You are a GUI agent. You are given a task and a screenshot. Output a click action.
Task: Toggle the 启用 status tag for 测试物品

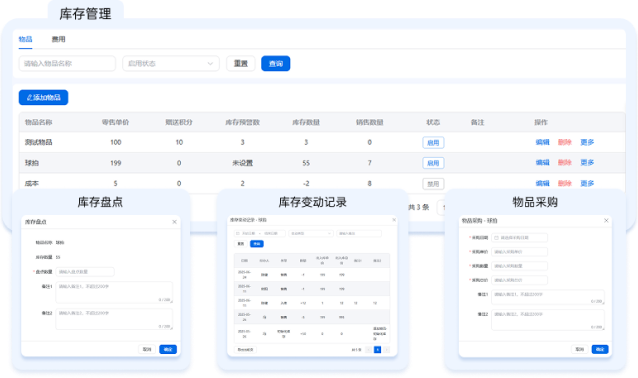[x=433, y=142]
